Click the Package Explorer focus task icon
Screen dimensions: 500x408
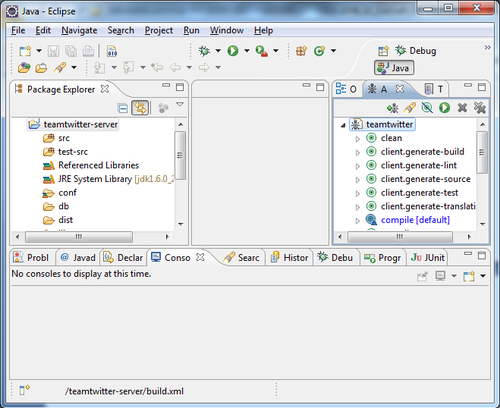pyautogui.click(x=163, y=108)
